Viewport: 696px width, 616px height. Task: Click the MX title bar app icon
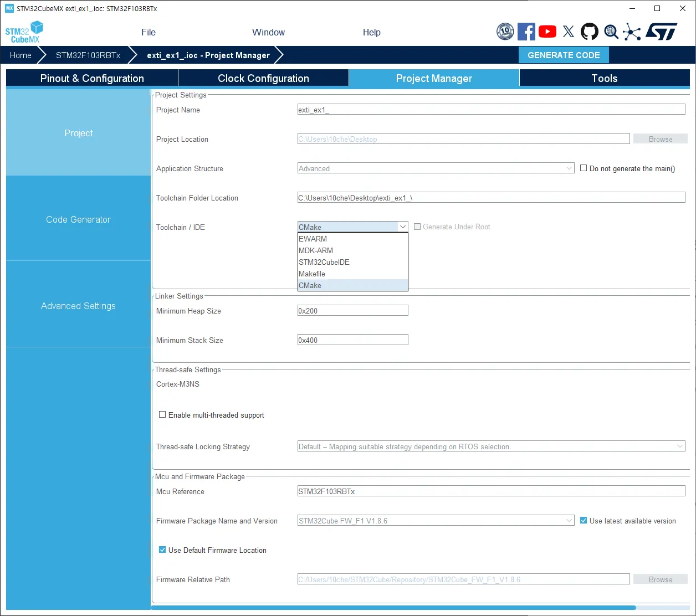click(9, 8)
